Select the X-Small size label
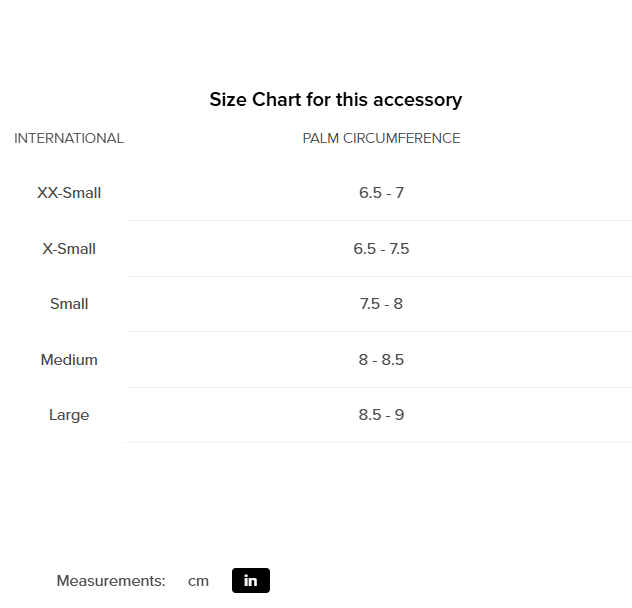Image resolution: width=632 pixels, height=608 pixels. click(x=69, y=249)
